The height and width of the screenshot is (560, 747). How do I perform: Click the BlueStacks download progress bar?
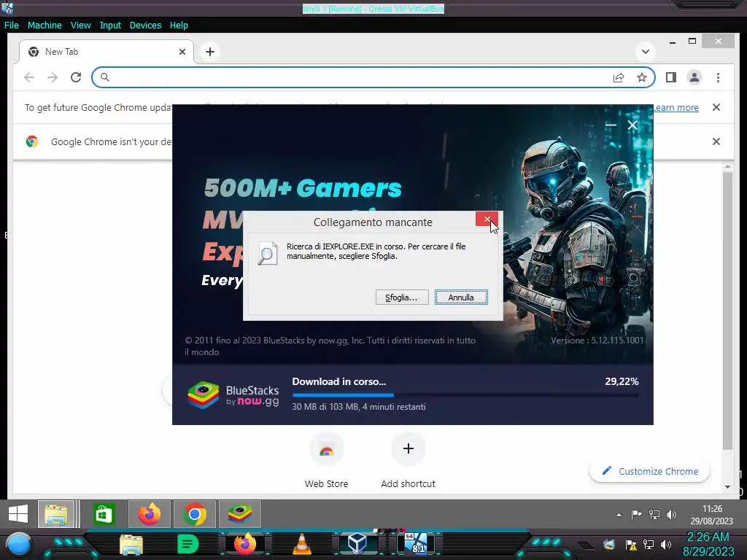tap(465, 394)
